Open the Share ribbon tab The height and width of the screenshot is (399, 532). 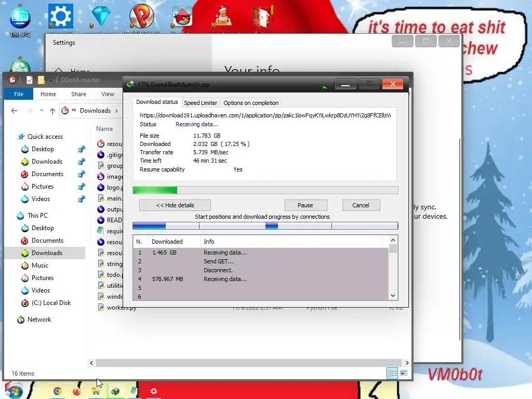tap(78, 94)
